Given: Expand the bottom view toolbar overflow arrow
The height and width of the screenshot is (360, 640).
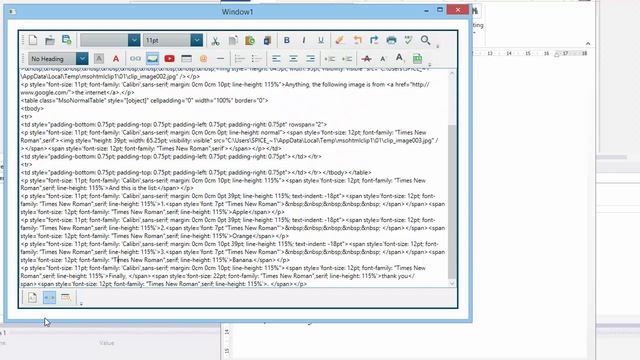Looking at the screenshot, I should pyautogui.click(x=81, y=304).
